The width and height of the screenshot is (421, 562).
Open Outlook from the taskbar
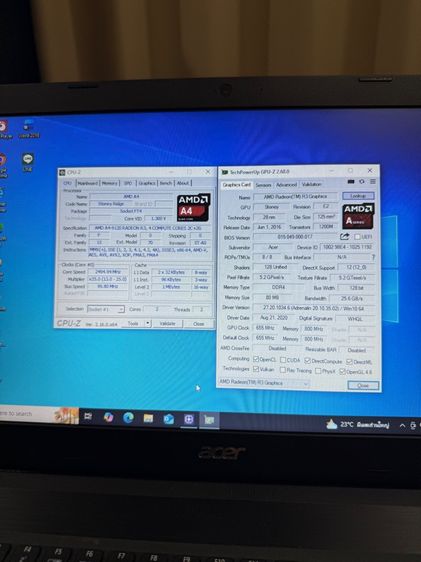pos(168,419)
